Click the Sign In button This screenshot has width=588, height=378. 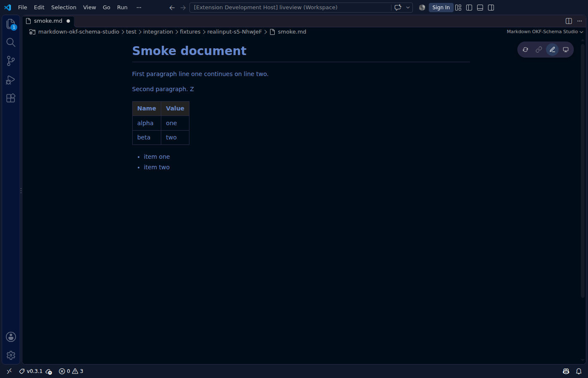pos(441,8)
